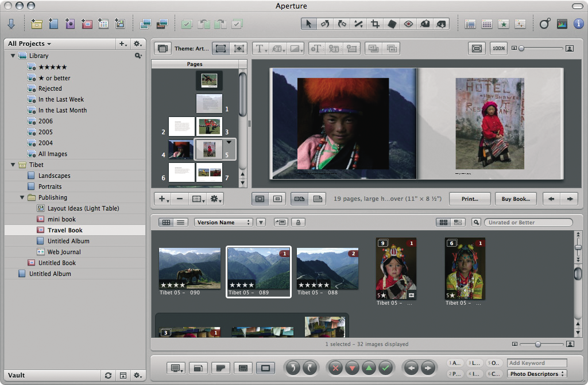Go to previous book page arrow

point(551,199)
